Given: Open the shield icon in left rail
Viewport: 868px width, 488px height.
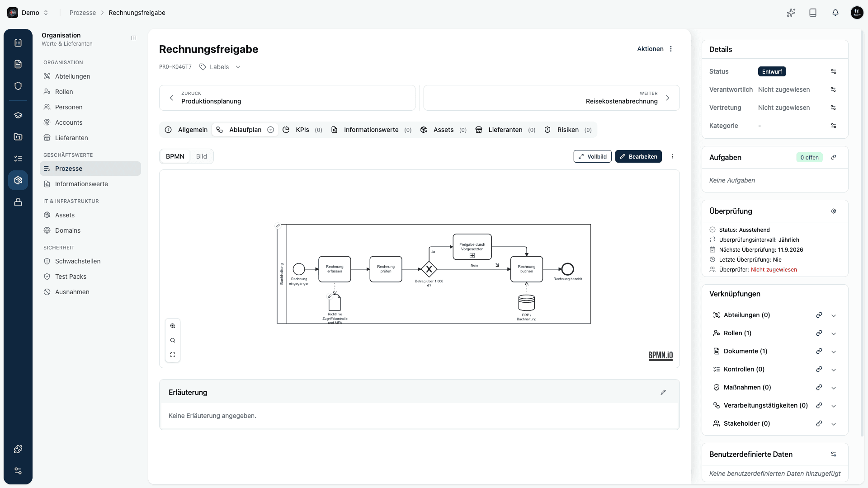Looking at the screenshot, I should [18, 86].
